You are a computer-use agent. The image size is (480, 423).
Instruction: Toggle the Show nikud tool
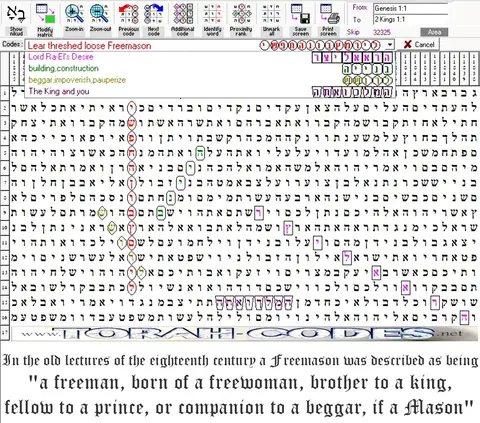pos(16,19)
